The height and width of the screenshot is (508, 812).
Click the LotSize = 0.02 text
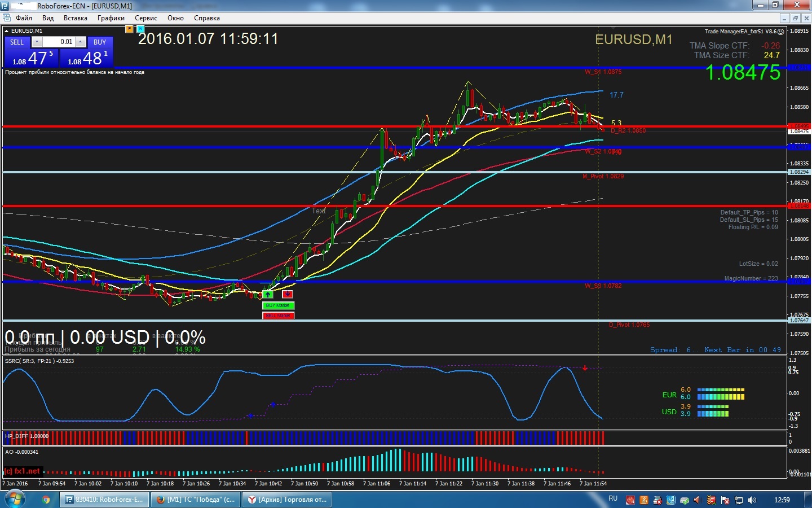[758, 264]
